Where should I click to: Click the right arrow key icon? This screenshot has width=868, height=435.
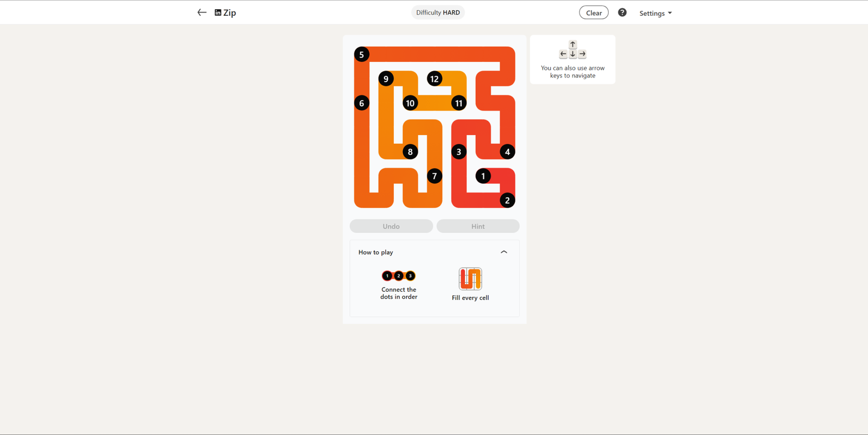[x=582, y=54]
